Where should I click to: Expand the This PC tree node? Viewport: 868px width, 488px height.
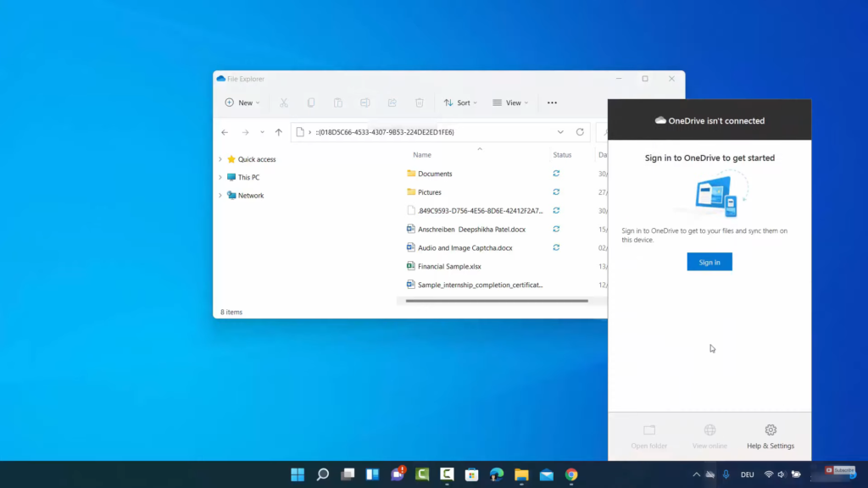pos(220,177)
